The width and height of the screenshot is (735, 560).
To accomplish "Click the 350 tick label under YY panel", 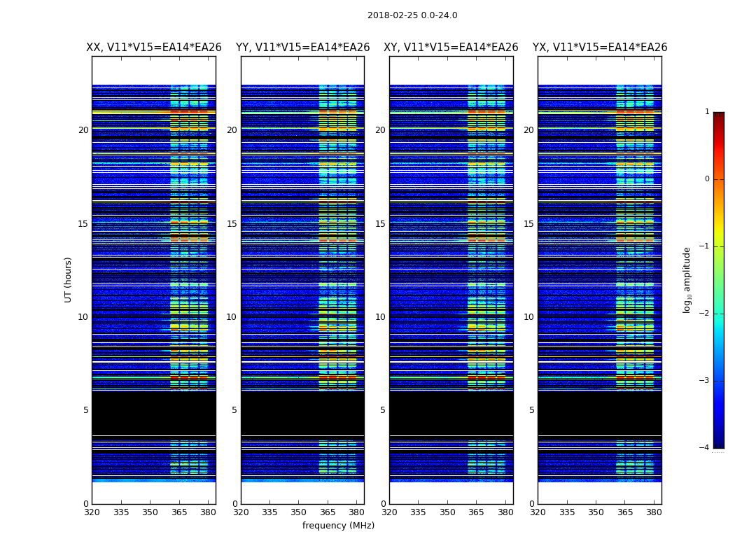I will pos(299,512).
